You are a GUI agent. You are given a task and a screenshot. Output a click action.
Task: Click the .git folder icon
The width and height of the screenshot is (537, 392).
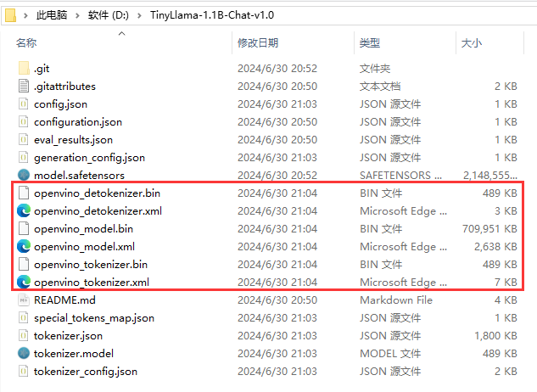pyautogui.click(x=24, y=68)
